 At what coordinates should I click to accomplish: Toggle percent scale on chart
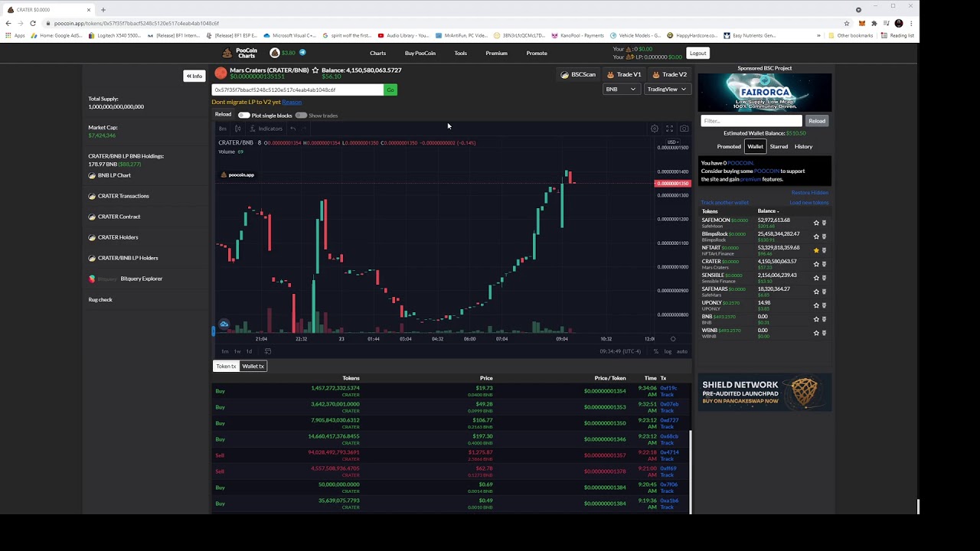tap(655, 351)
